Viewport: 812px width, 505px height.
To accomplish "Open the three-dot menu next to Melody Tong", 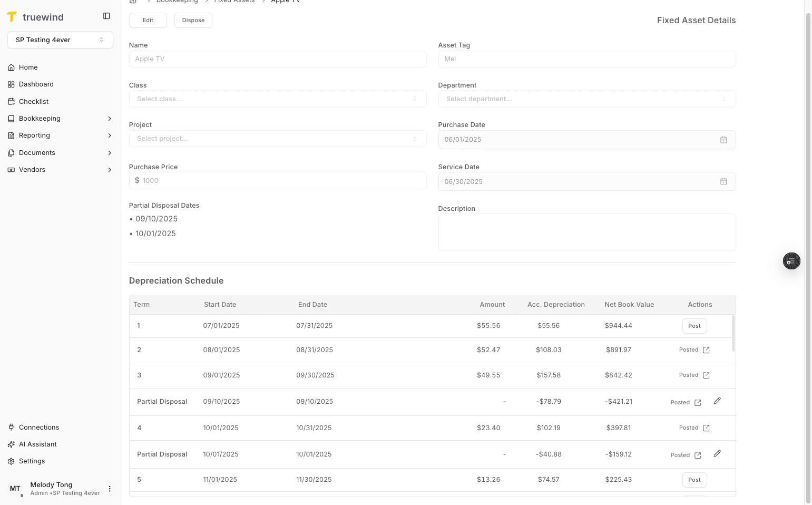I will (x=109, y=488).
